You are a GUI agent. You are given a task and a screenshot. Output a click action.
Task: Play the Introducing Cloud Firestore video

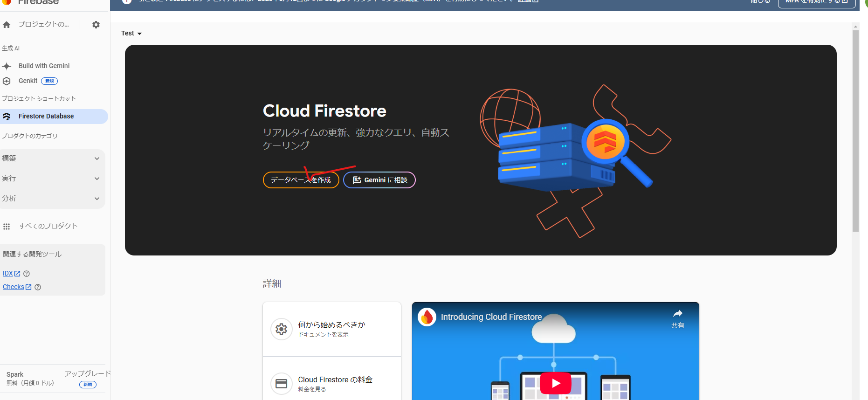tap(556, 383)
